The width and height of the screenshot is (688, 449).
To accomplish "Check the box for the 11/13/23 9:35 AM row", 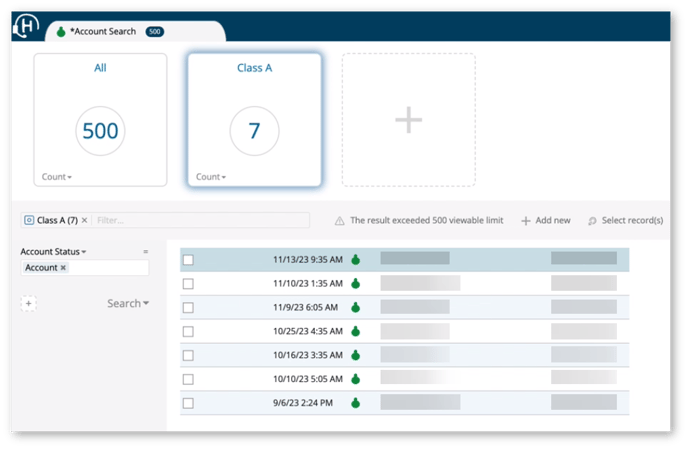I will [188, 260].
